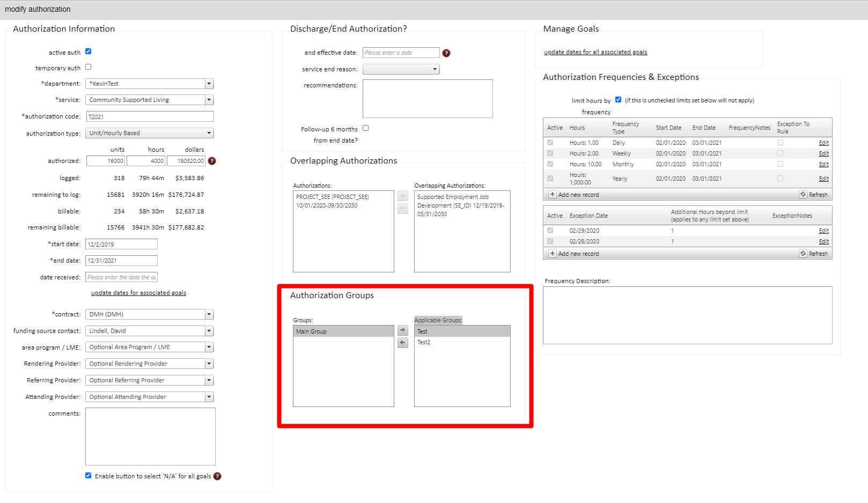The height and width of the screenshot is (503, 868).
Task: Check Exception To Rule for Monthly row
Action: pyautogui.click(x=781, y=164)
